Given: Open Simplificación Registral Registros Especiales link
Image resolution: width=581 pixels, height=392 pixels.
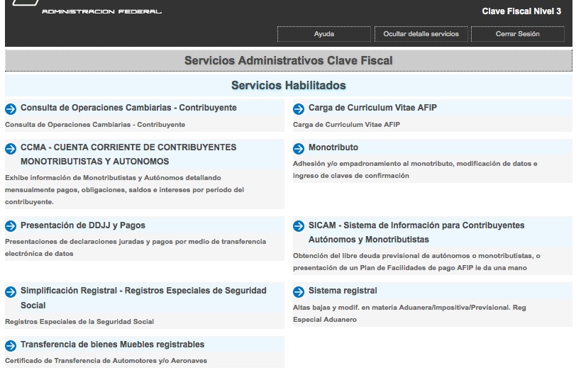Looking at the screenshot, I should coord(143,298).
